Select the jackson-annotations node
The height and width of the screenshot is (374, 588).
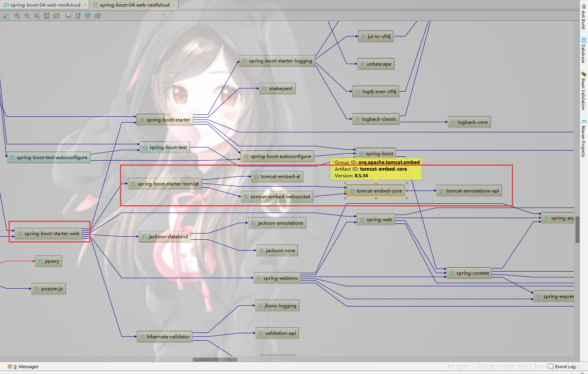click(x=277, y=223)
